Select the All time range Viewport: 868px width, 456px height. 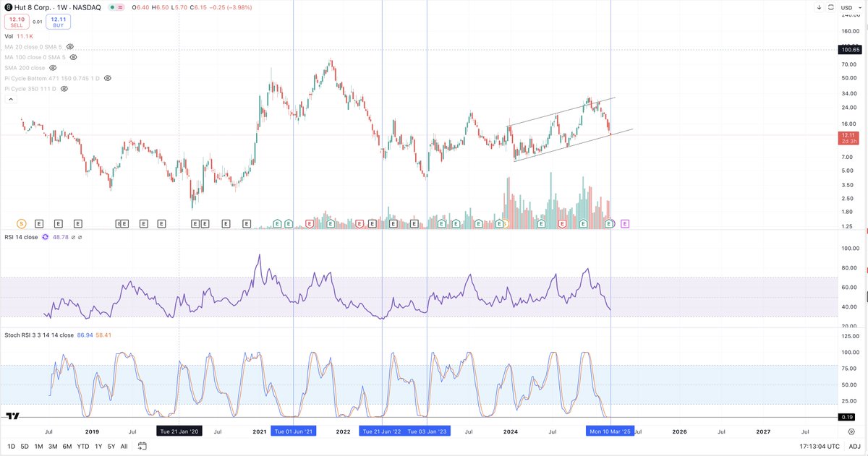[124, 447]
